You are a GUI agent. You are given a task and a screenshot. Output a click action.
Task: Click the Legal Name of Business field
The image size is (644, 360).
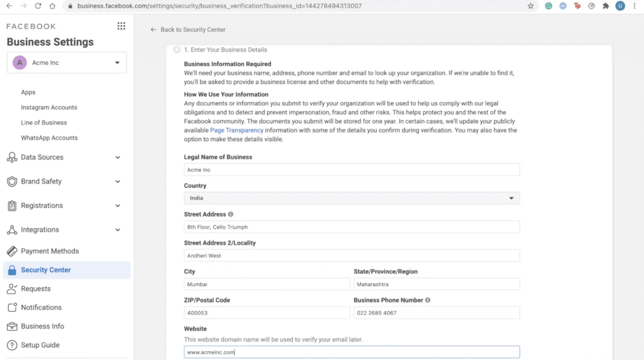(352, 170)
